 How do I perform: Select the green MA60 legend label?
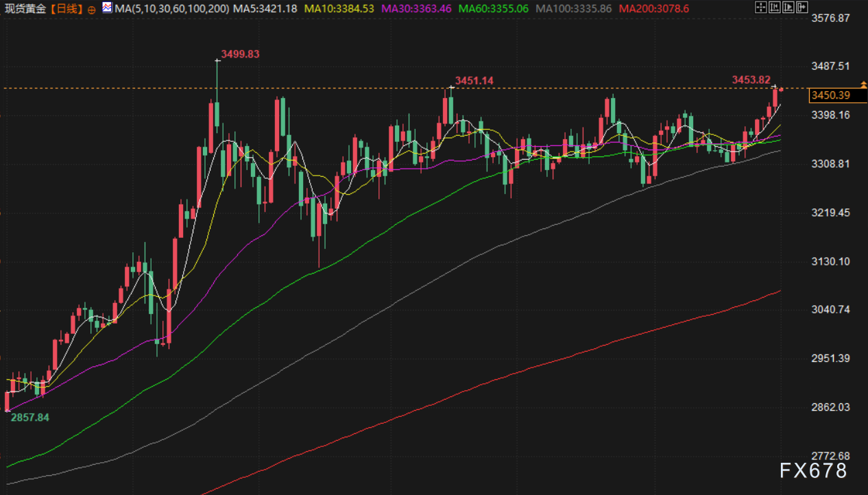click(x=494, y=8)
